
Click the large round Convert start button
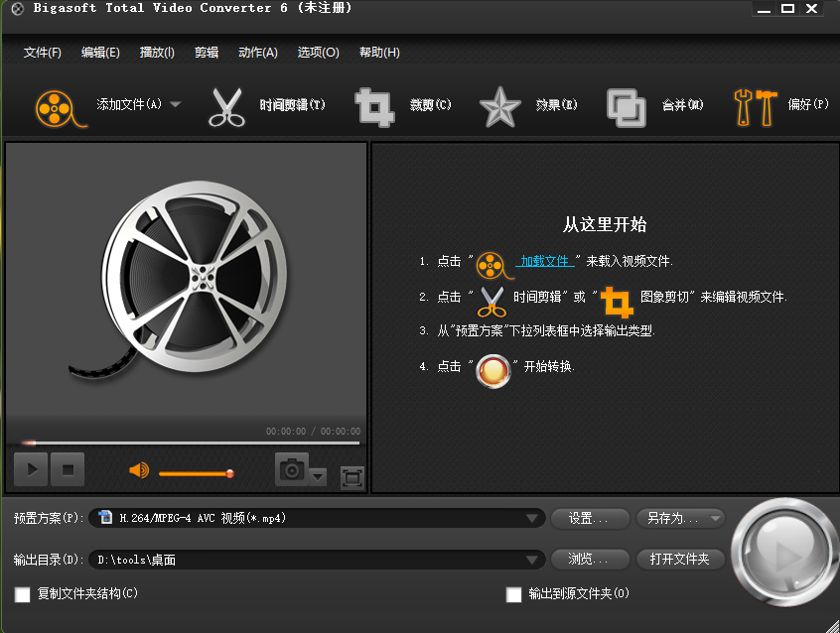coord(784,552)
